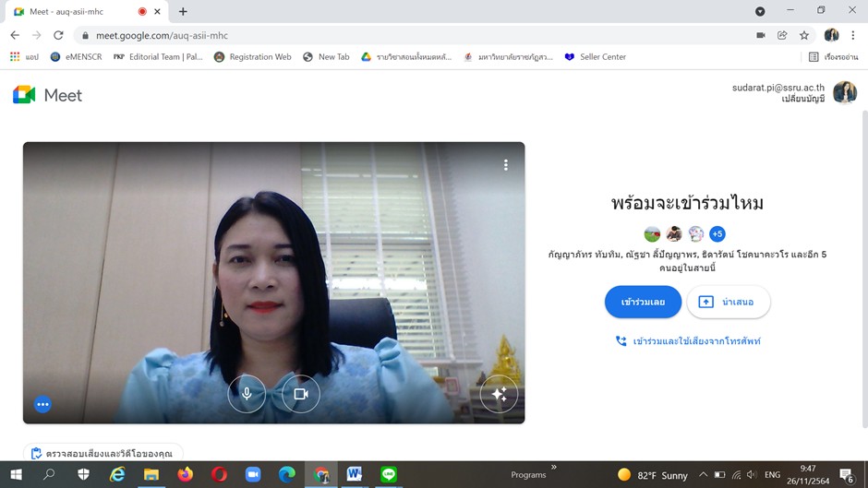Open three-dot menu on video preview
The image size is (868, 488).
pyautogui.click(x=506, y=165)
